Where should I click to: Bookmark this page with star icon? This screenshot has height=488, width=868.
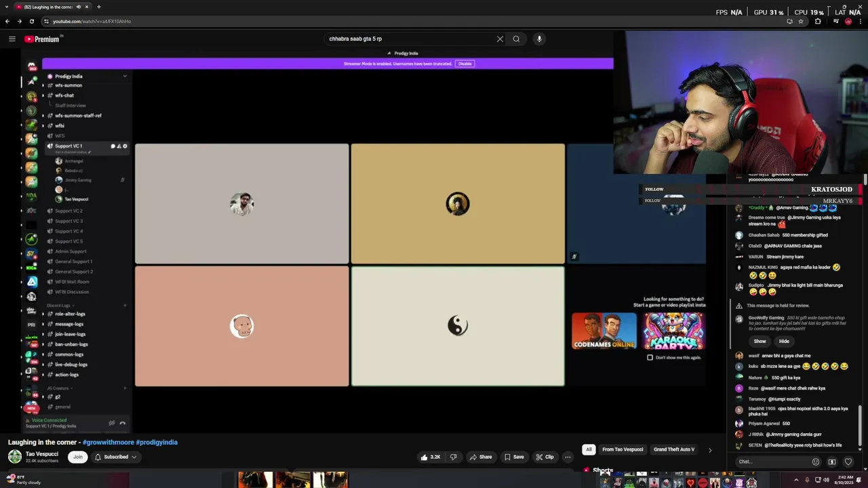pyautogui.click(x=801, y=21)
